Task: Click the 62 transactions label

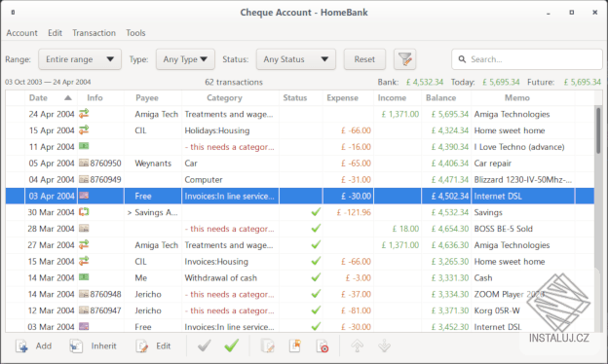Action: pyautogui.click(x=234, y=82)
